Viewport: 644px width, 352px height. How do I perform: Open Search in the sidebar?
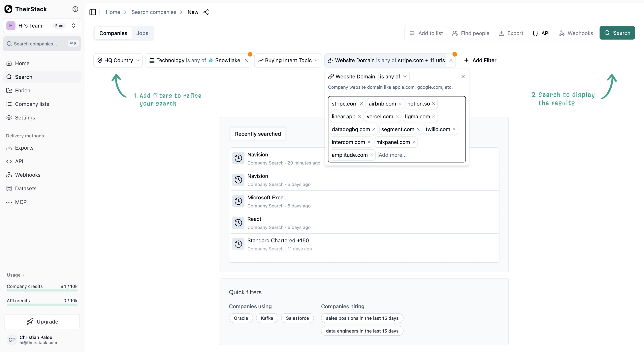(42, 77)
